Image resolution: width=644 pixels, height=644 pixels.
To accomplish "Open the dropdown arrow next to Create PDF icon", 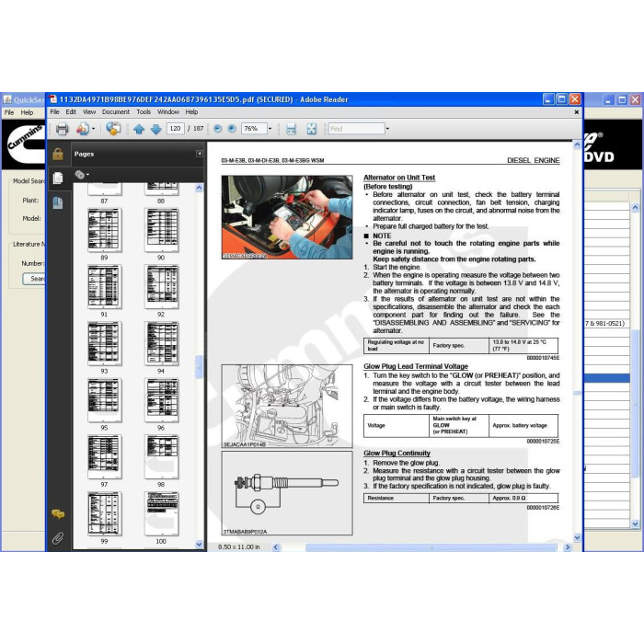I will tap(93, 129).
